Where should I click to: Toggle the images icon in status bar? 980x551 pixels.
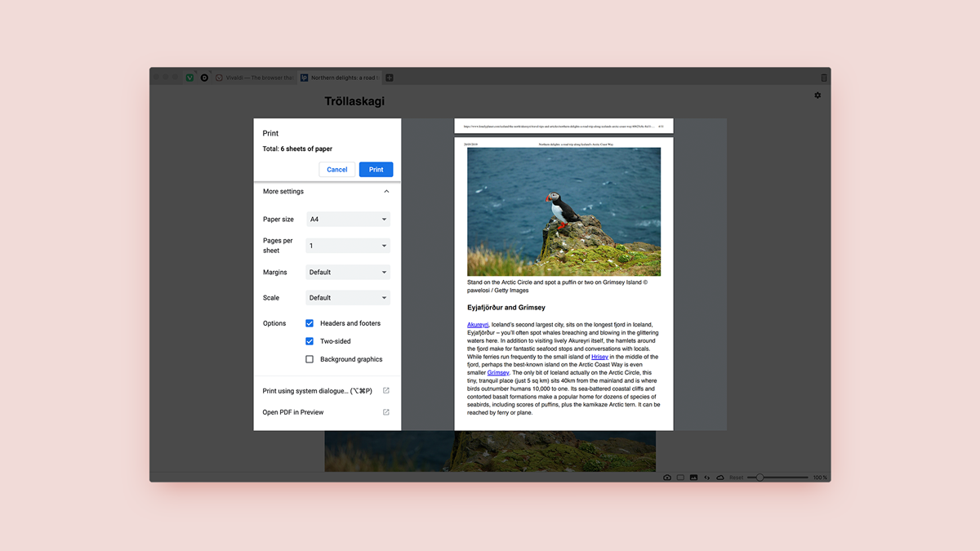click(693, 478)
